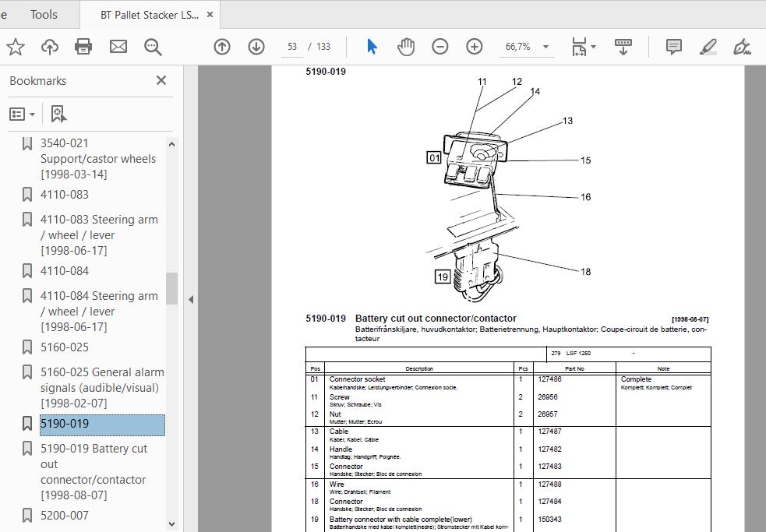The image size is (766, 532).
Task: Click part number 127486 in table
Action: click(549, 379)
